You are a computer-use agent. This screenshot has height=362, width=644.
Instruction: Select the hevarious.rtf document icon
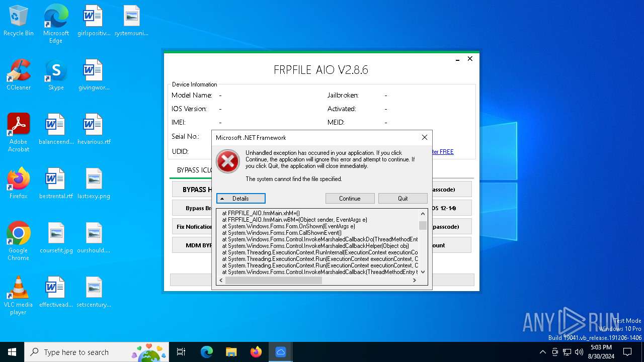point(94,130)
